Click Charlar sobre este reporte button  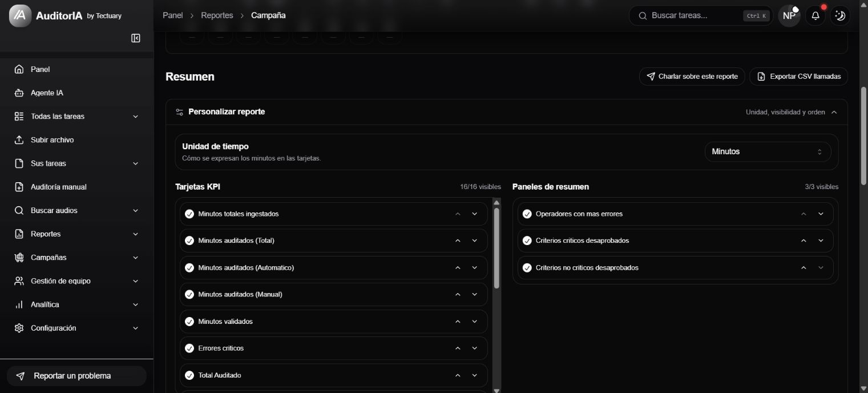(692, 76)
